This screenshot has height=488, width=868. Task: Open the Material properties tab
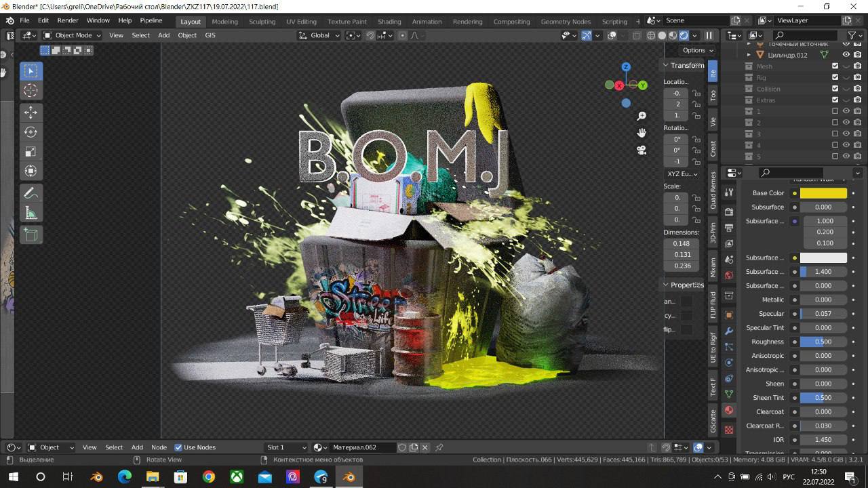(729, 410)
